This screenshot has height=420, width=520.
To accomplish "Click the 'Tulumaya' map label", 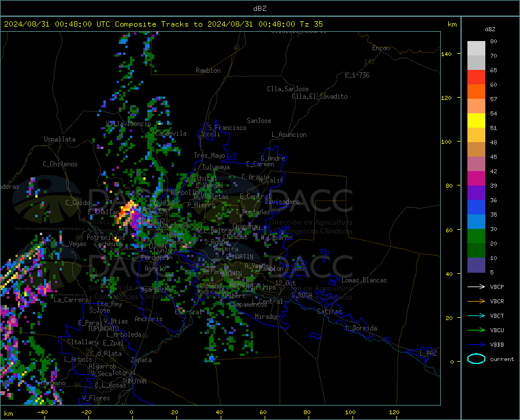I will tap(216, 167).
